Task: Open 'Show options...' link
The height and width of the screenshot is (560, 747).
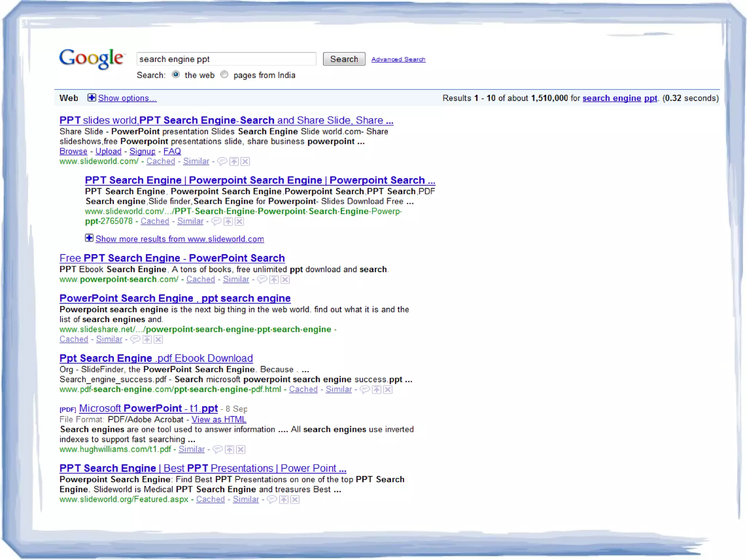Action: click(127, 98)
